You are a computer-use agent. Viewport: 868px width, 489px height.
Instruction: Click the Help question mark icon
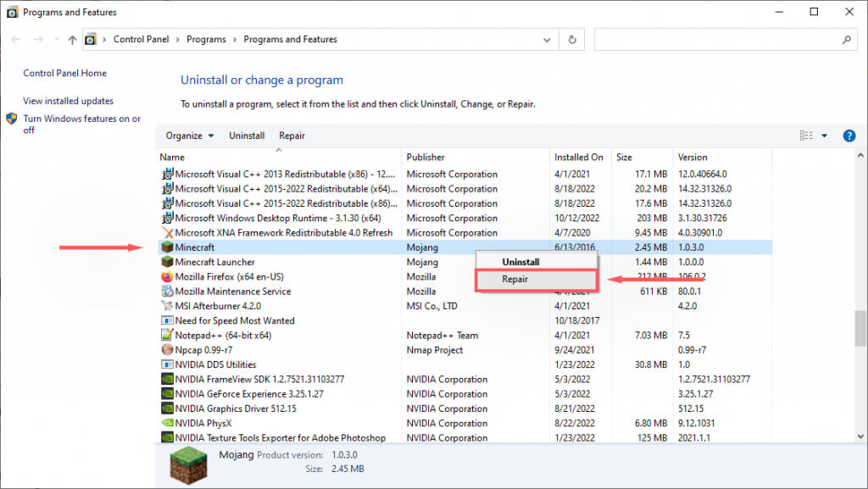coord(849,136)
